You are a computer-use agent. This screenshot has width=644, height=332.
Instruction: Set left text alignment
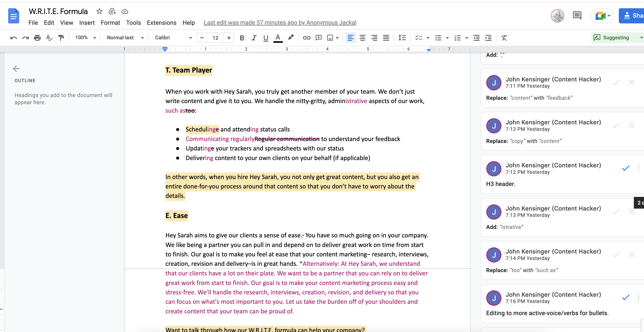[x=350, y=38]
